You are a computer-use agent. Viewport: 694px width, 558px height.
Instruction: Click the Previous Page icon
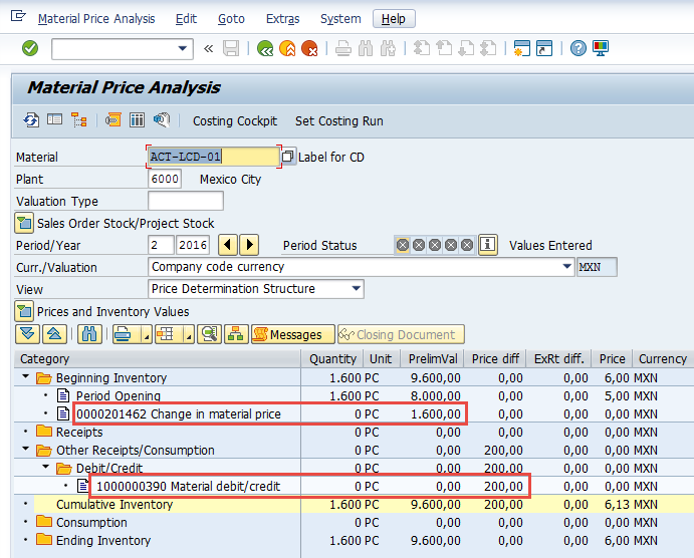[x=443, y=48]
